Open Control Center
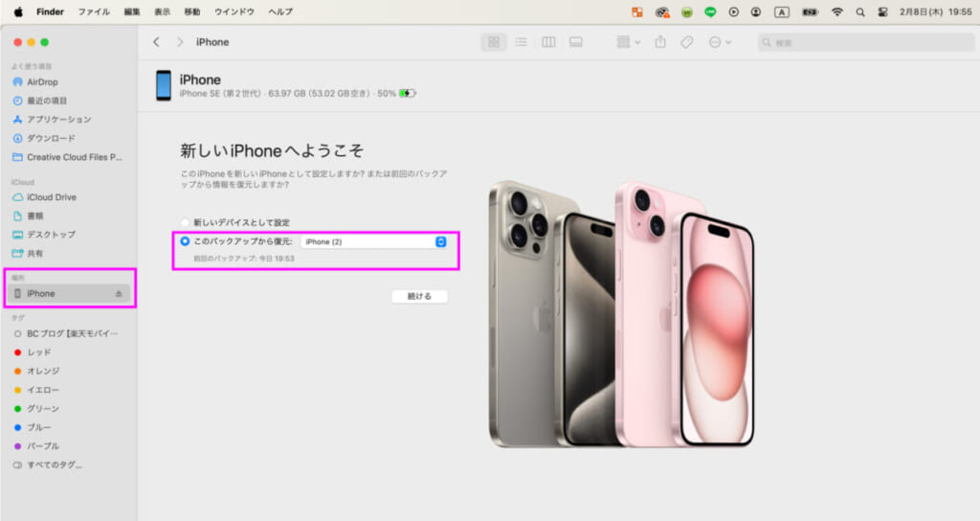 [882, 11]
